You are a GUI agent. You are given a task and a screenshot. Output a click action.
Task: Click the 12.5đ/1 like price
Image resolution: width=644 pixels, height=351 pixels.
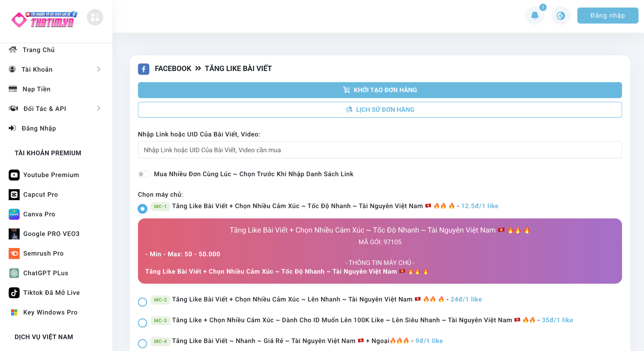(480, 206)
